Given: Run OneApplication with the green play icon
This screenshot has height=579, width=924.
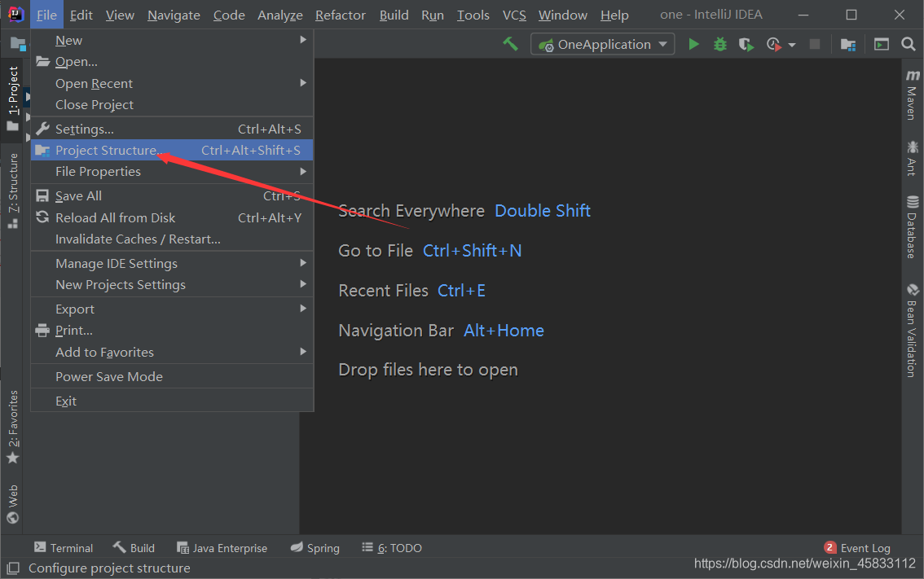Looking at the screenshot, I should (x=693, y=44).
